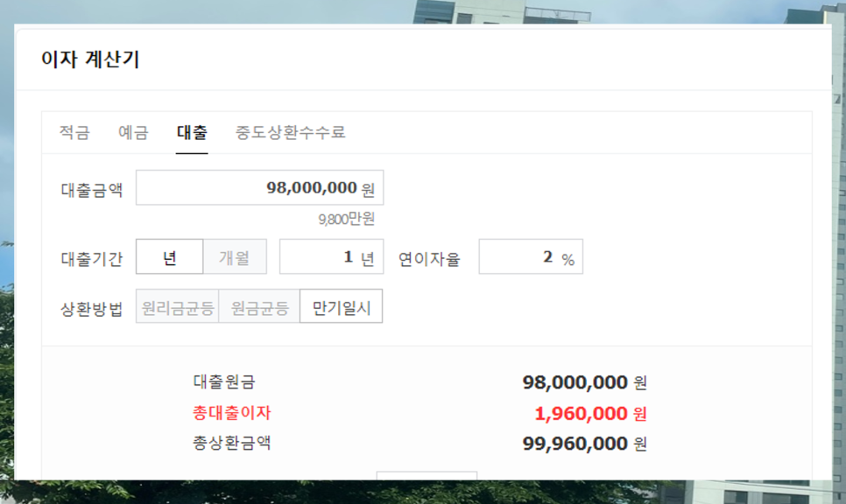
Task: Toggle the 개월 loan period unit
Action: [x=236, y=256]
